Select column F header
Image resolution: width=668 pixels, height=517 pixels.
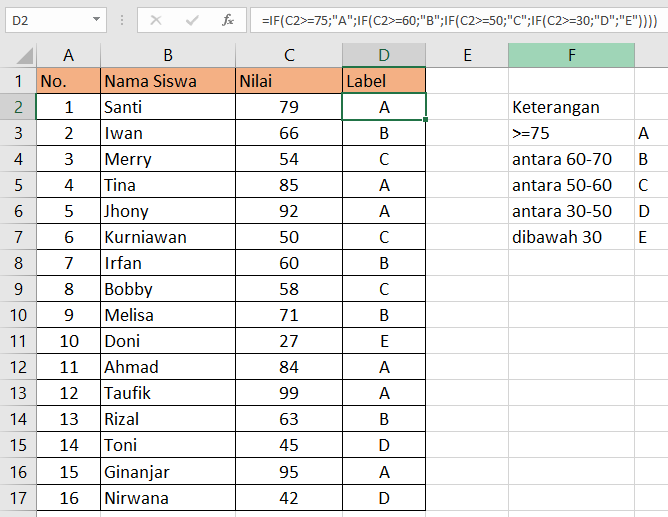click(571, 56)
